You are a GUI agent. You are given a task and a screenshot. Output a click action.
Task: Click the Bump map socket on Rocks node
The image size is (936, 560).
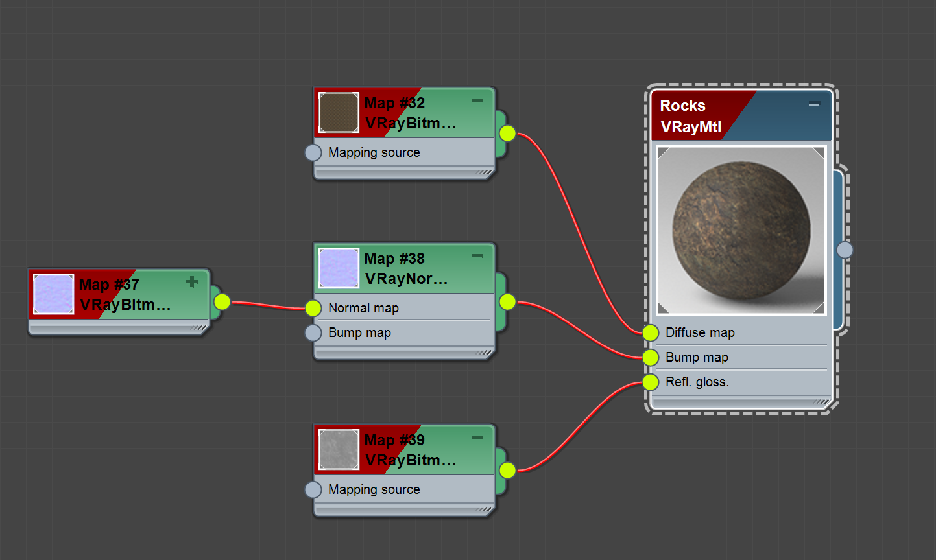pos(649,357)
